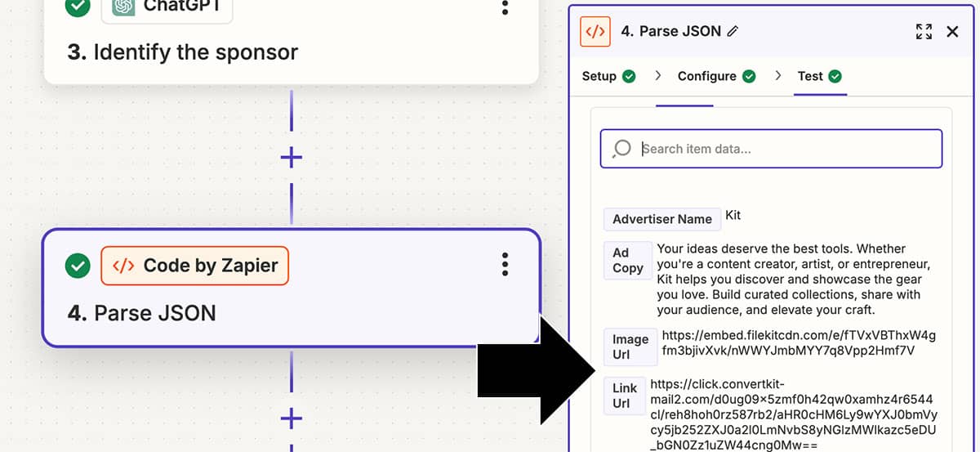Screen dimensions: 980x452
Task: Select the Link Url field label
Action: click(x=624, y=396)
